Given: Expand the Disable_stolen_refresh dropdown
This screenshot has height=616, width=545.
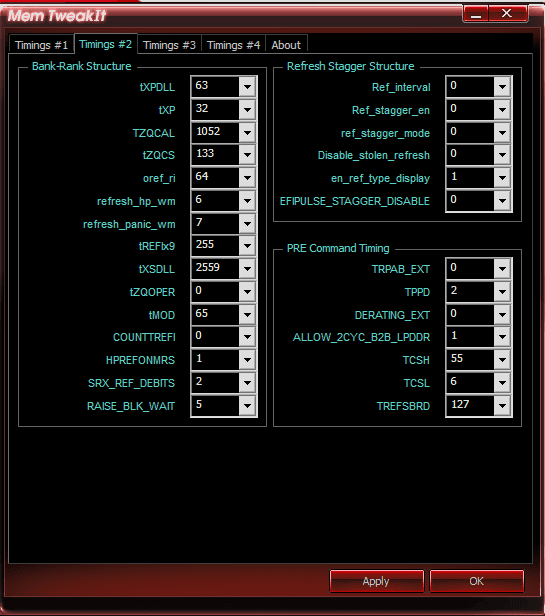Looking at the screenshot, I should pos(502,154).
